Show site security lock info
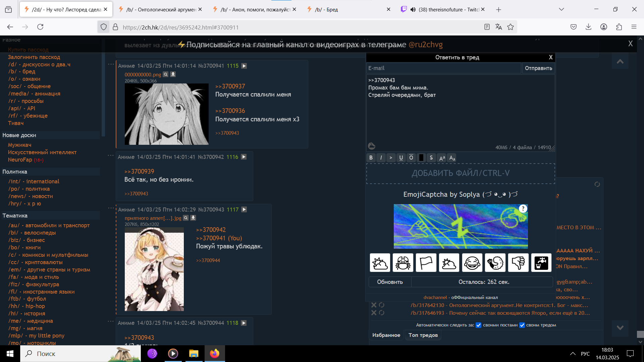The height and width of the screenshot is (362, 644). (115, 27)
